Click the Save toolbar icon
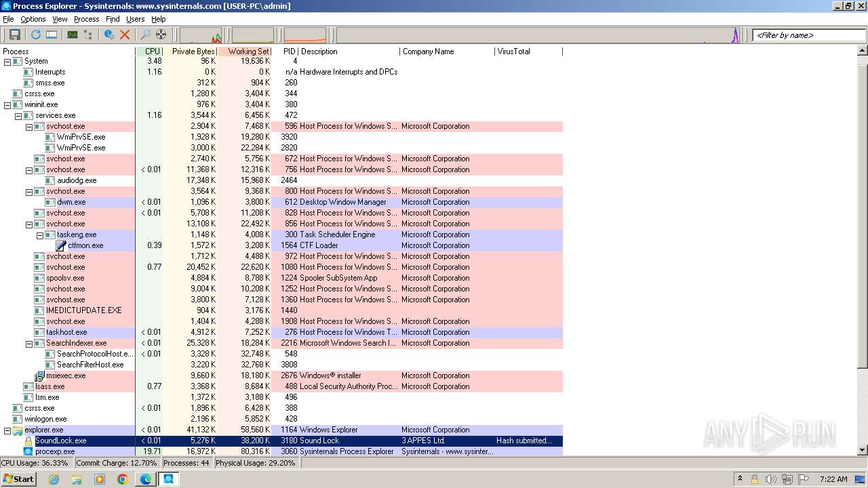Image resolution: width=868 pixels, height=488 pixels. (14, 35)
